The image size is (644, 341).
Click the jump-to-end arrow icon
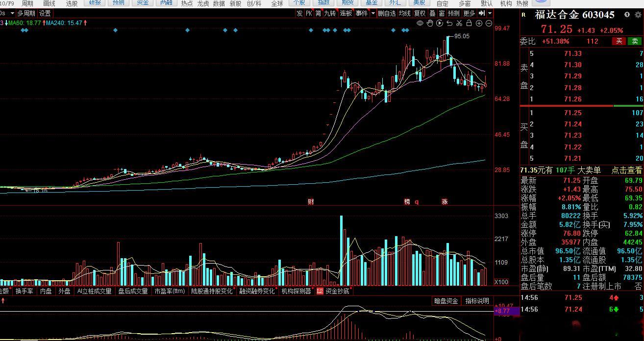tap(482, 13)
